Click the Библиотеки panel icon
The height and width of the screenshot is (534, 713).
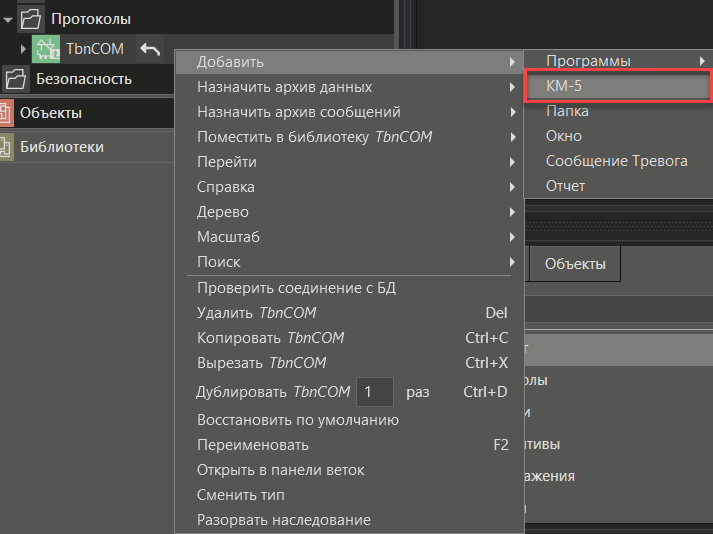pyautogui.click(x=6, y=147)
